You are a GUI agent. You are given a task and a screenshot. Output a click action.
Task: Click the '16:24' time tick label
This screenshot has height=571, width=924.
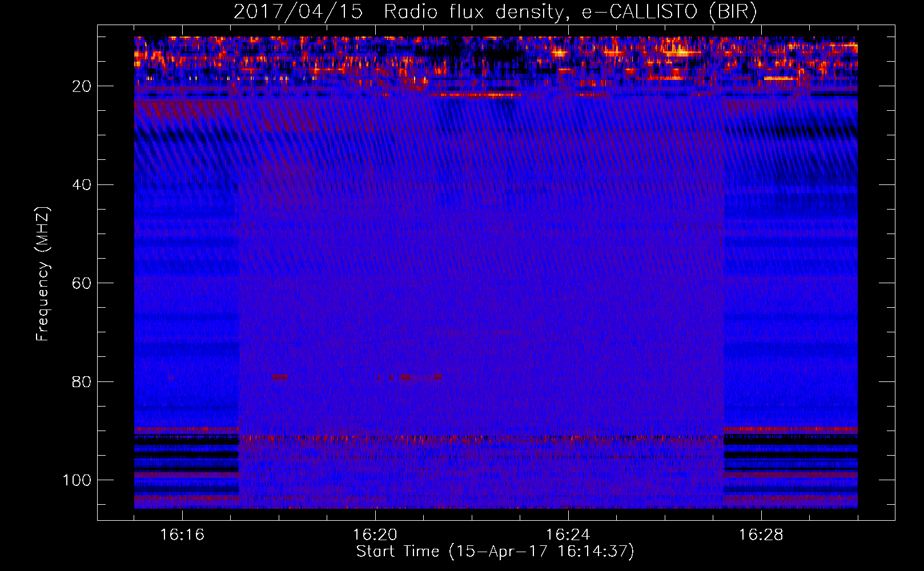coord(568,535)
